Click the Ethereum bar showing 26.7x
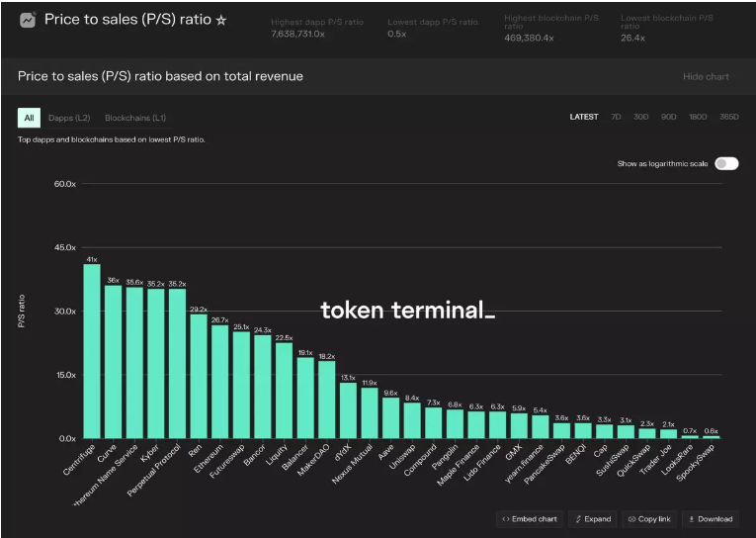 click(x=219, y=382)
